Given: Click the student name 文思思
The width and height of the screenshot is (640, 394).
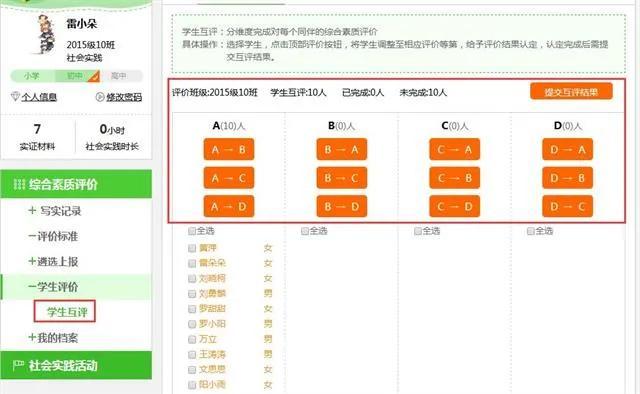Looking at the screenshot, I should point(212,370).
